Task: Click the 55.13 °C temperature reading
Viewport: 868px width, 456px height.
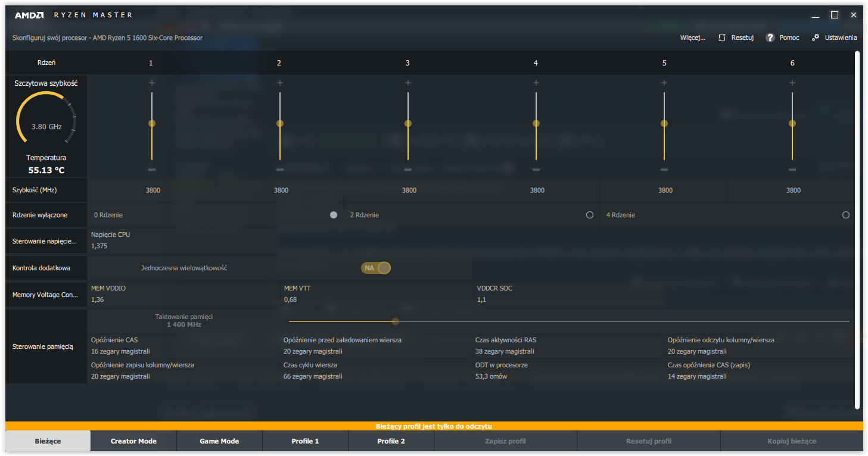Action: (x=46, y=170)
